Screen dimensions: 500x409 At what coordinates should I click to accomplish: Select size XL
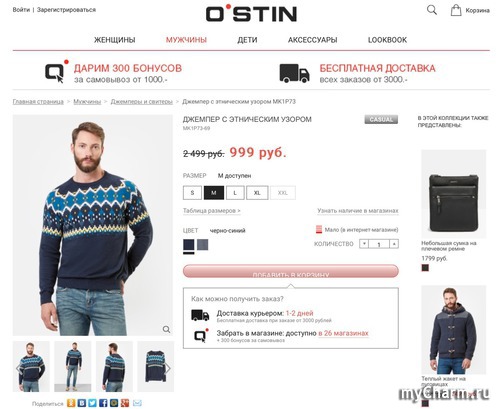click(257, 193)
